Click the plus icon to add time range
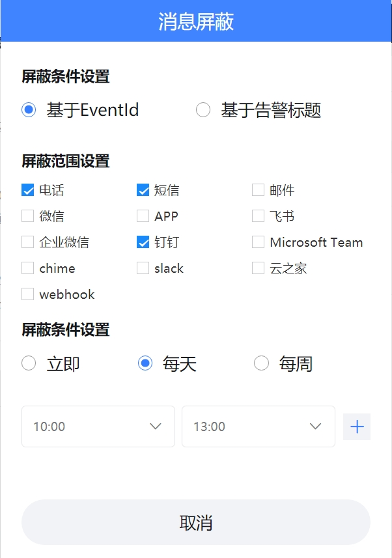The width and height of the screenshot is (392, 558). [357, 426]
